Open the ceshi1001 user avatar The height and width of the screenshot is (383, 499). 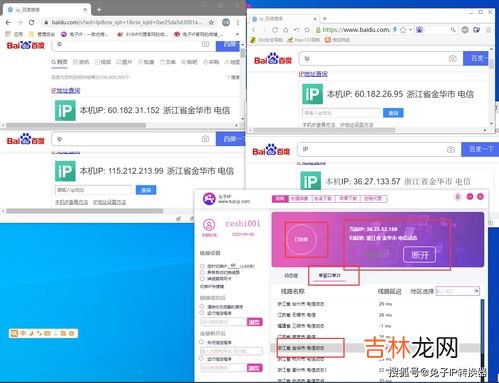click(209, 225)
